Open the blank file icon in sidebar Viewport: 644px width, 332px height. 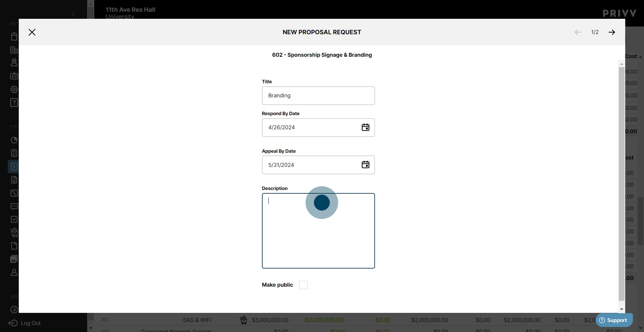click(14, 246)
